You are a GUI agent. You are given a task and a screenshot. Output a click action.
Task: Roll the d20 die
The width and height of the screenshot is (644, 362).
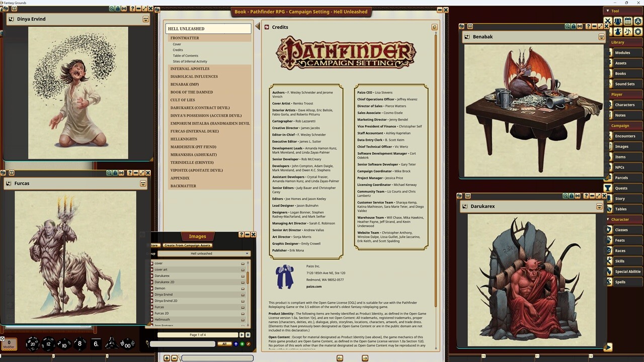(x=32, y=344)
